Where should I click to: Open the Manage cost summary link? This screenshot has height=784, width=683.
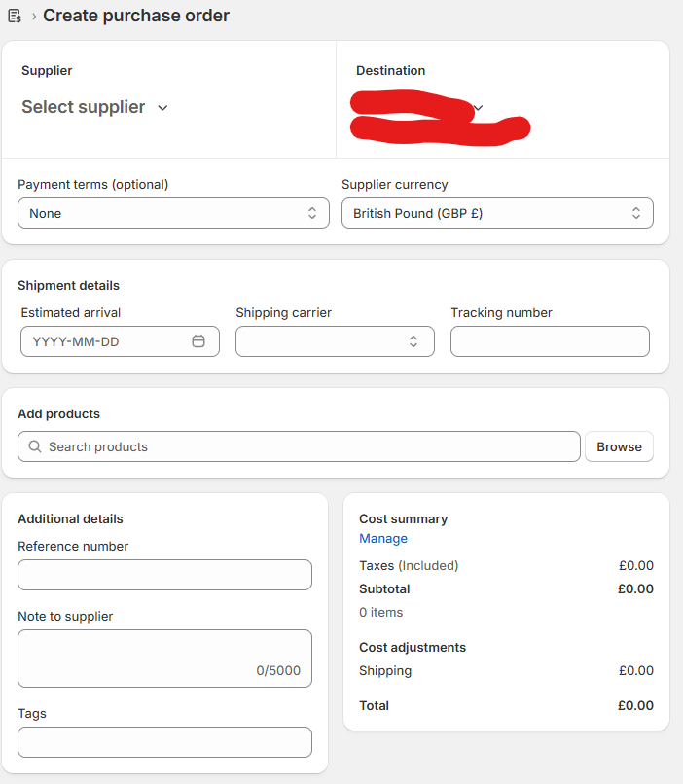pos(383,539)
